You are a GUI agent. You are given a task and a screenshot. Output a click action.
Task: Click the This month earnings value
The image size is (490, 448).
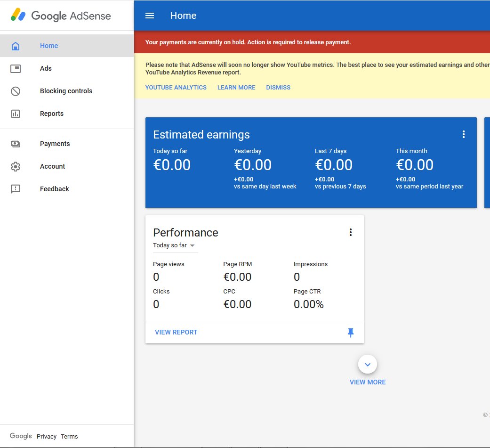[x=415, y=164]
